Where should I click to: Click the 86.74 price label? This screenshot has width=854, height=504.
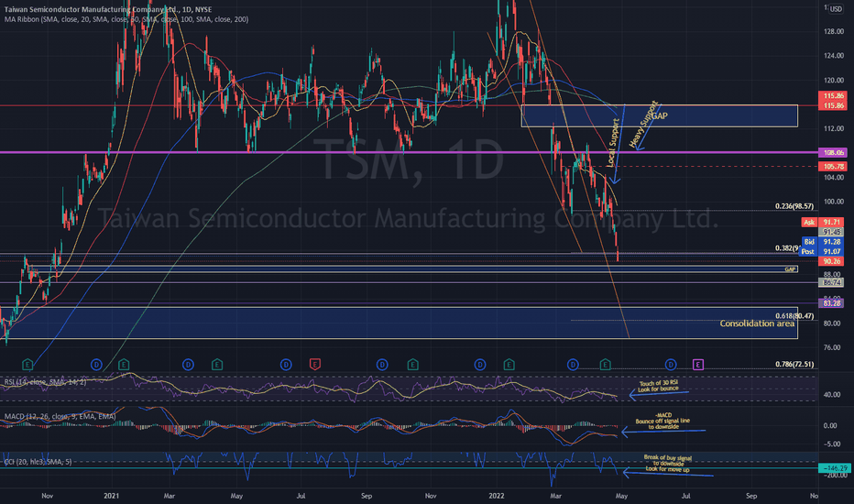point(832,282)
